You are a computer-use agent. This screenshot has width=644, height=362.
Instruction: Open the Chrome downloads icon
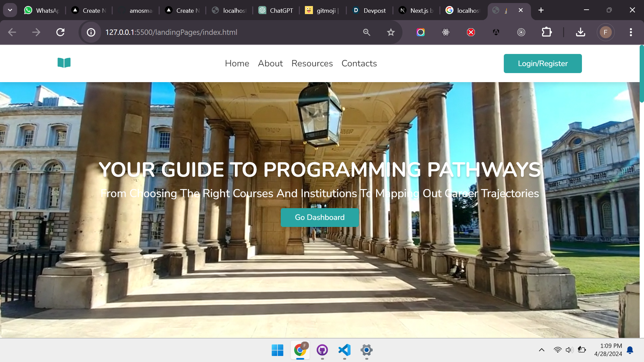(581, 32)
